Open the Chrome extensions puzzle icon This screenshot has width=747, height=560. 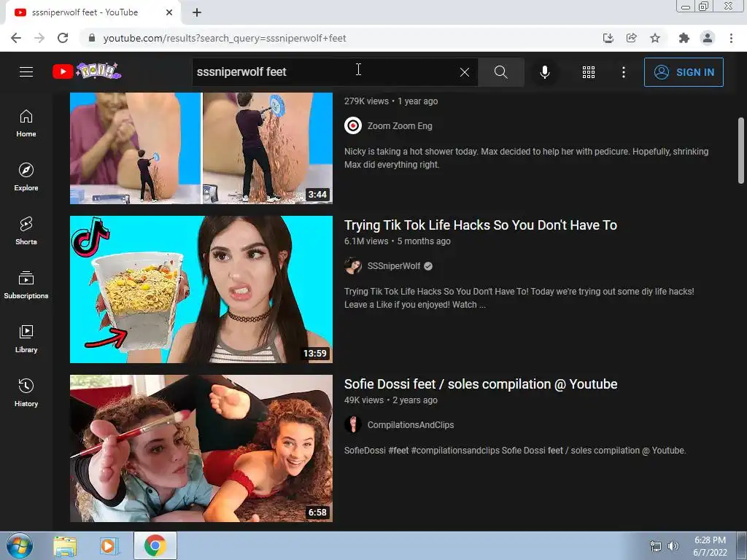684,38
